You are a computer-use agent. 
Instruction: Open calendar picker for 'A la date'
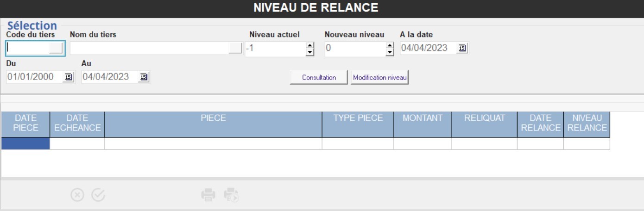click(462, 48)
